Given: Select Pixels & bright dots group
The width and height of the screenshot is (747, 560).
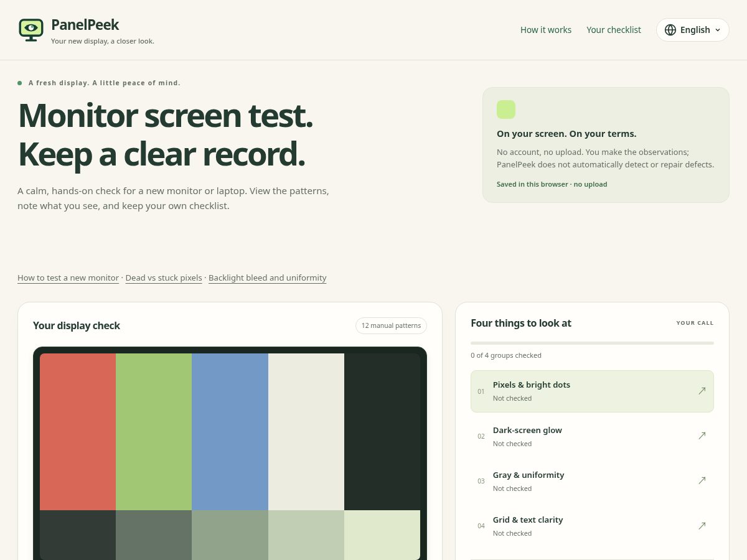Looking at the screenshot, I should coord(592,391).
